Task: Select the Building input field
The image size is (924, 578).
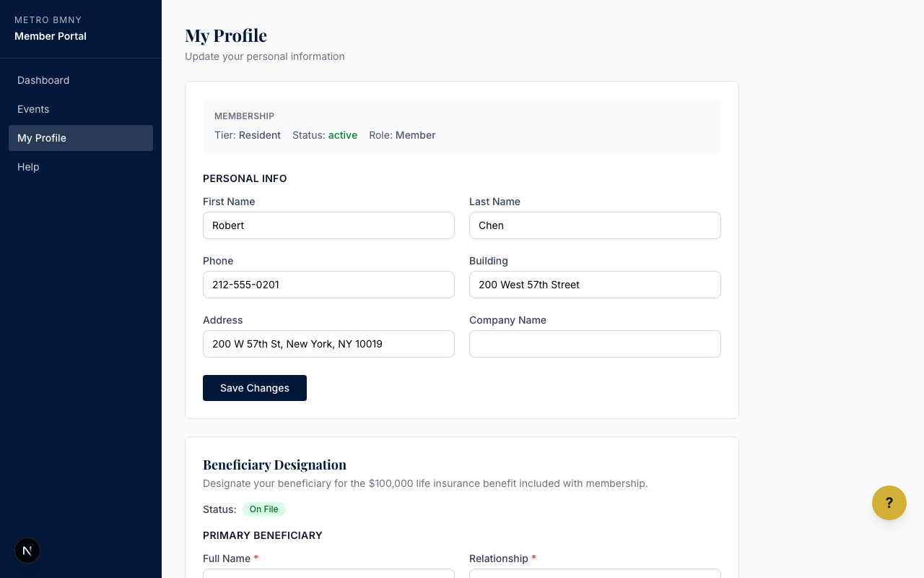Action: (595, 285)
